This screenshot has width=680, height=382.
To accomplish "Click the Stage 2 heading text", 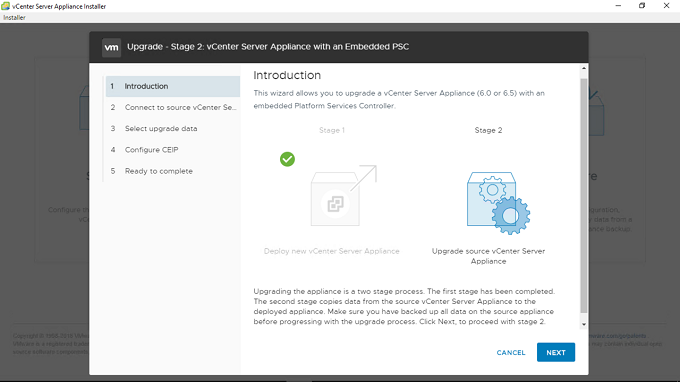I will pyautogui.click(x=488, y=130).
